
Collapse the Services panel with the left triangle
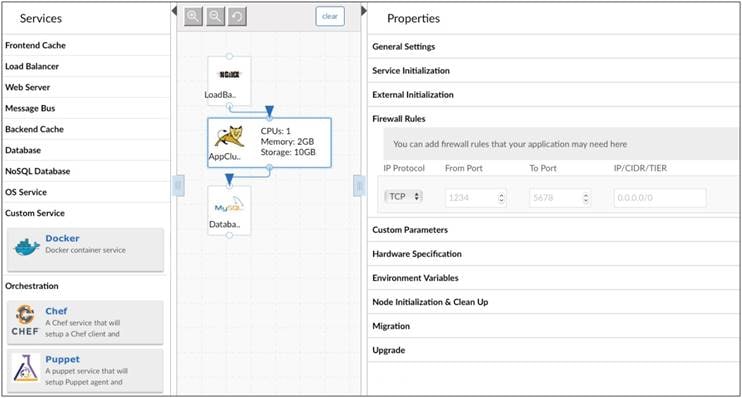click(174, 10)
